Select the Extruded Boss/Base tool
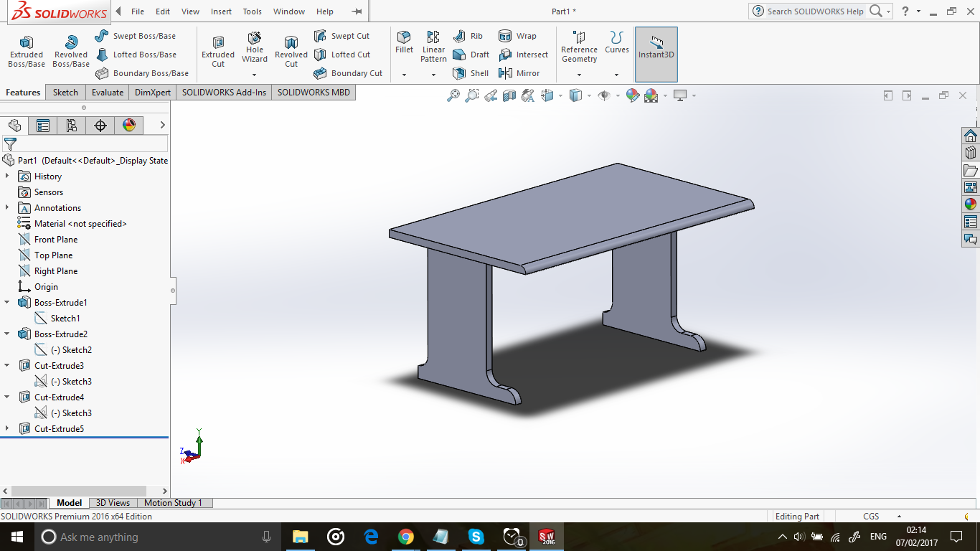Viewport: 980px width, 551px height. coord(27,52)
